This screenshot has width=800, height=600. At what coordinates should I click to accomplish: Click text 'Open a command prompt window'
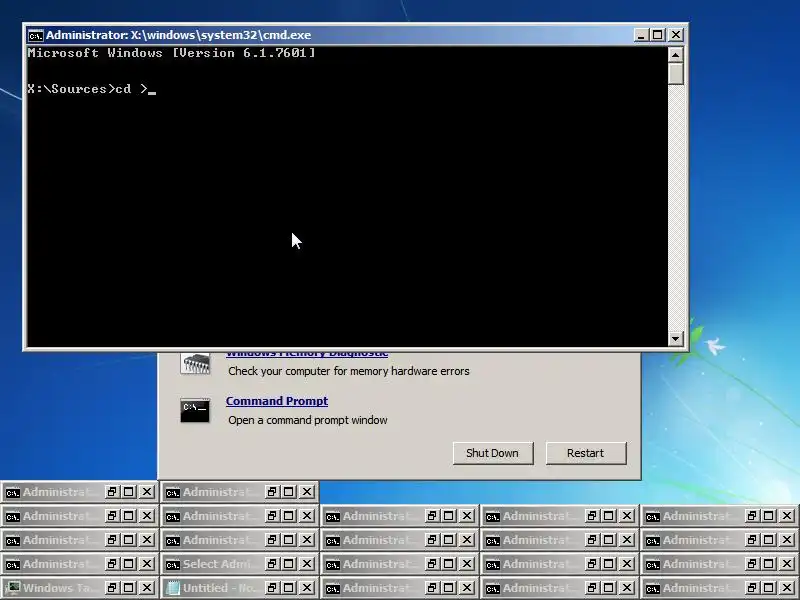pyautogui.click(x=308, y=420)
